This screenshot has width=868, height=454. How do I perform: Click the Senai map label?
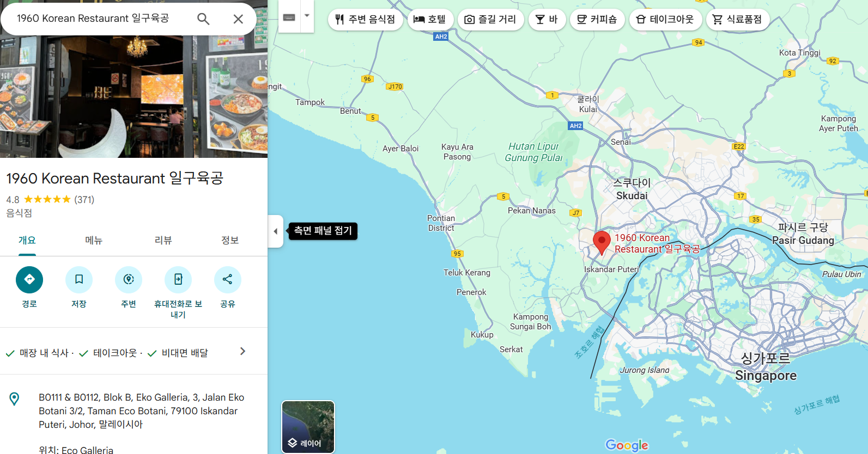pos(621,142)
